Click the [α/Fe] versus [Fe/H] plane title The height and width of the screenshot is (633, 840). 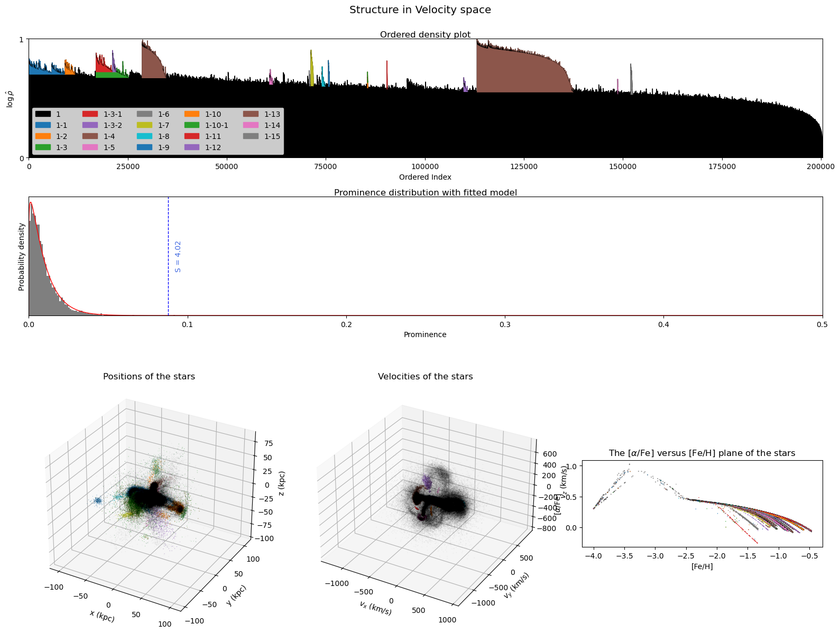click(x=702, y=453)
